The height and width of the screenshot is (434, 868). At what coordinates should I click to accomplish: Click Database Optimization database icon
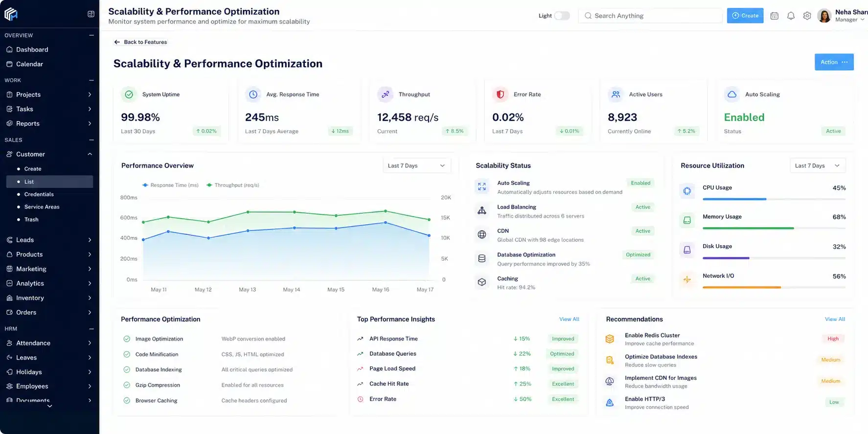tap(482, 258)
